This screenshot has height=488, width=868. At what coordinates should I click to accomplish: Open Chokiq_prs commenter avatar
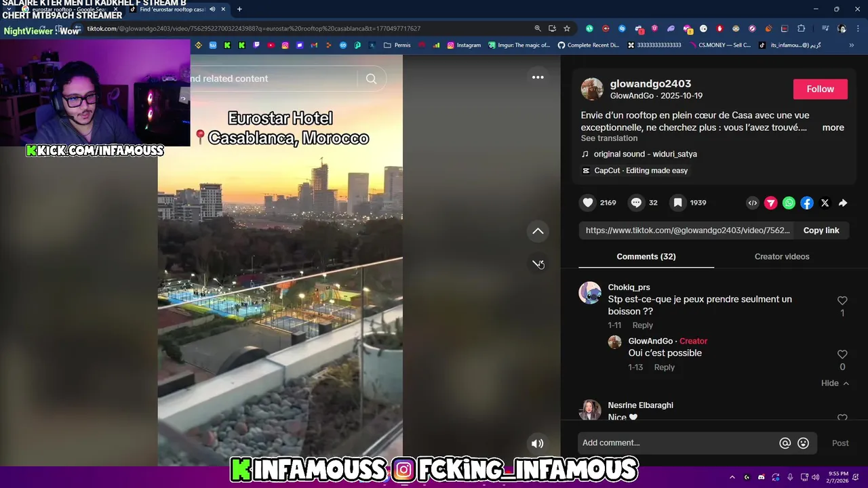point(590,293)
